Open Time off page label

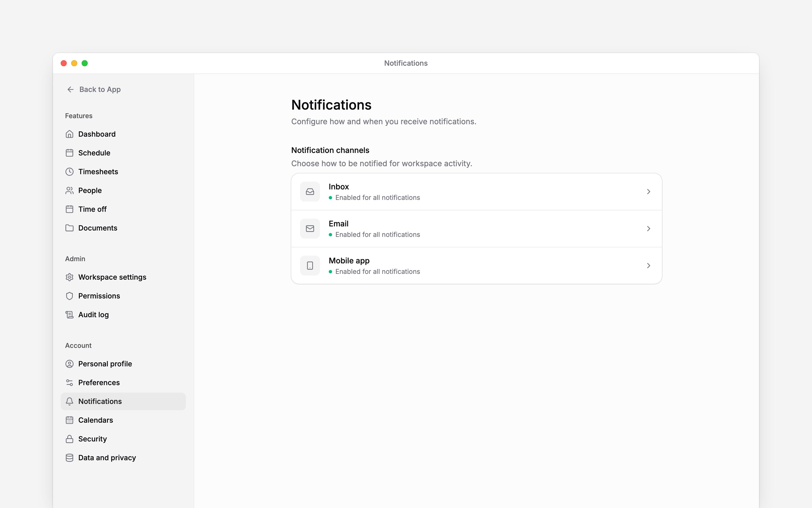point(92,209)
